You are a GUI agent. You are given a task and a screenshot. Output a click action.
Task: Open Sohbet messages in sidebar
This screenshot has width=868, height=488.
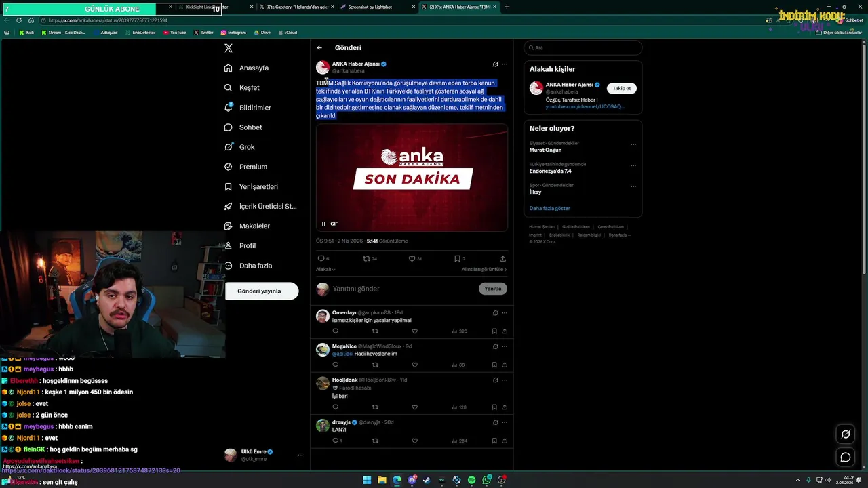pos(243,127)
